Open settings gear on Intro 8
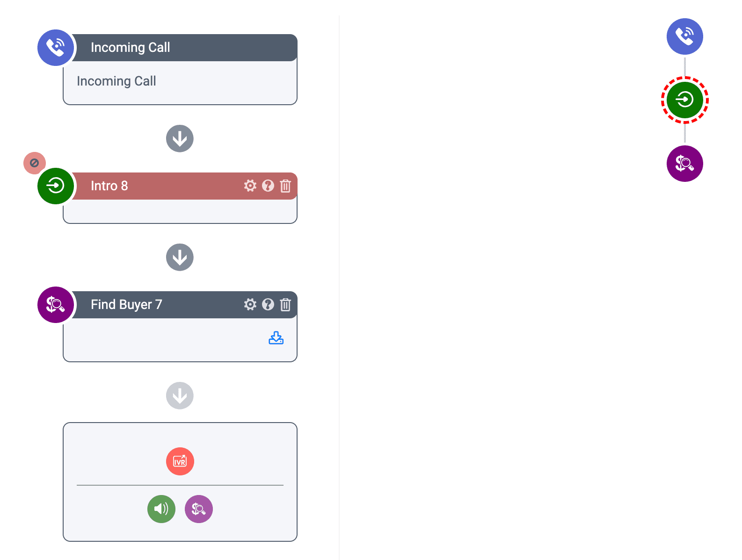Viewport: 742px width, 560px height. [x=250, y=186]
